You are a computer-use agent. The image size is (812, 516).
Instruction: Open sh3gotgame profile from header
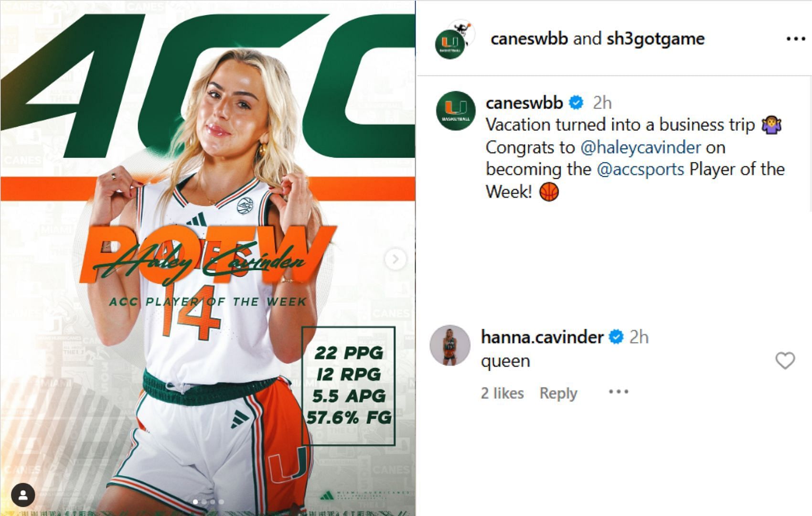(655, 39)
